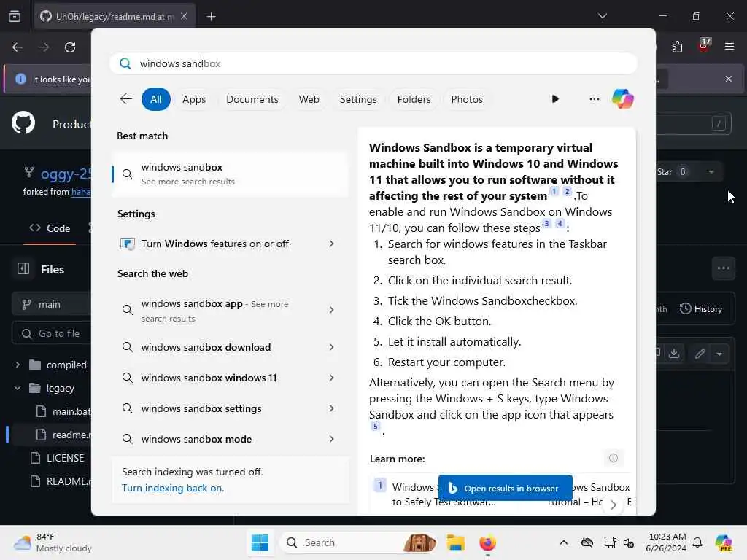Click the recent browsing icon at top-left
Image resolution: width=747 pixels, height=560 pixels.
coord(15,16)
